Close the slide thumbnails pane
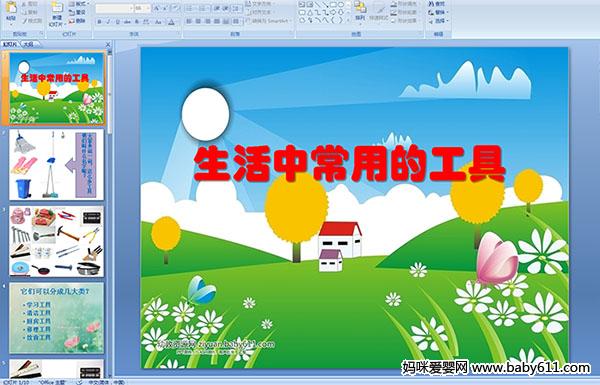 [x=108, y=44]
